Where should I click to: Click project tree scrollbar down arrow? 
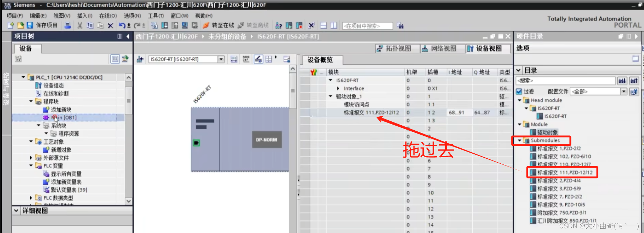pos(128,201)
